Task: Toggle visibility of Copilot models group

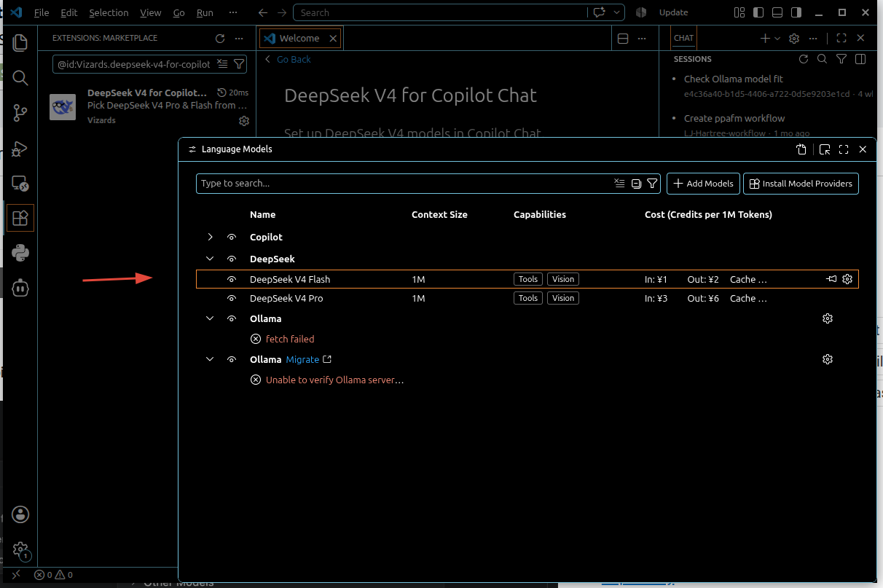Action: [x=232, y=238]
